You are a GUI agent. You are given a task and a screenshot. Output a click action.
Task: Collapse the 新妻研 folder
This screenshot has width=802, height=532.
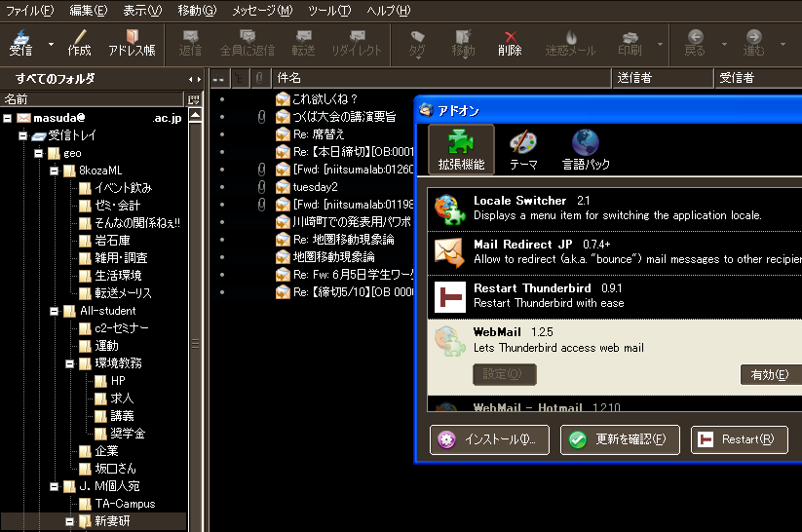point(70,521)
